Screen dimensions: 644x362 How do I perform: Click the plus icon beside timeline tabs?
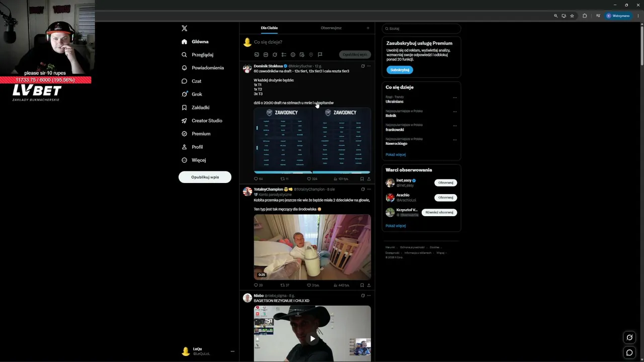[x=368, y=28]
